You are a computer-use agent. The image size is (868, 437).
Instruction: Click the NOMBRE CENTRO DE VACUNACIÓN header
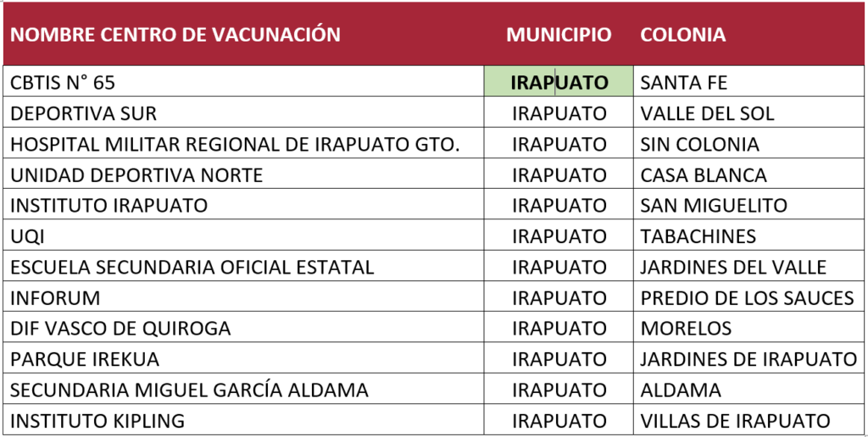coord(175,35)
